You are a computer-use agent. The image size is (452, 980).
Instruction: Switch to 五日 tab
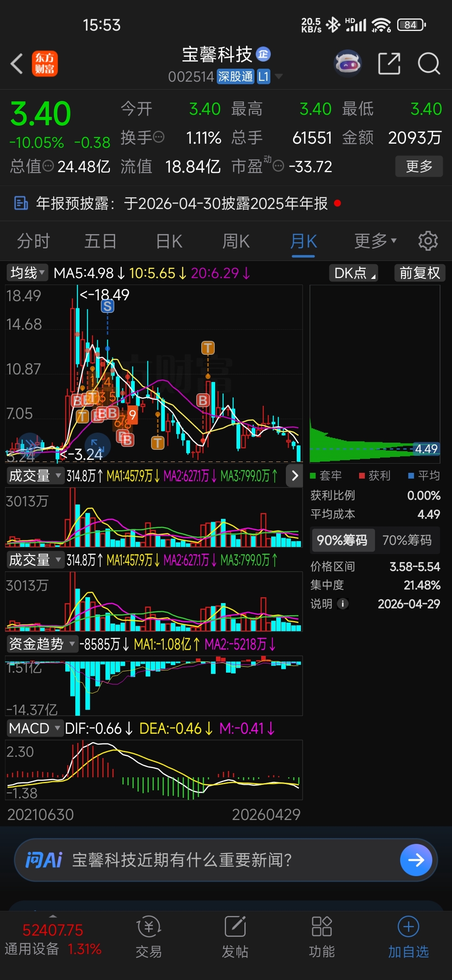pos(100,241)
